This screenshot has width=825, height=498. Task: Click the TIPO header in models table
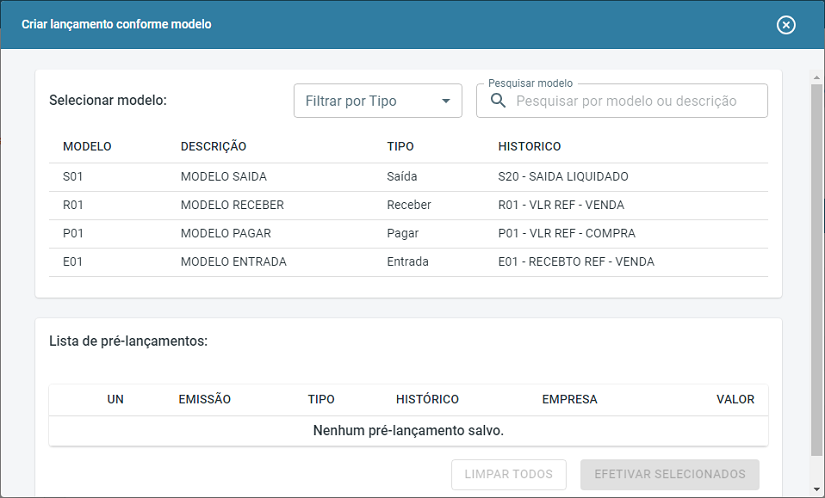click(x=400, y=147)
